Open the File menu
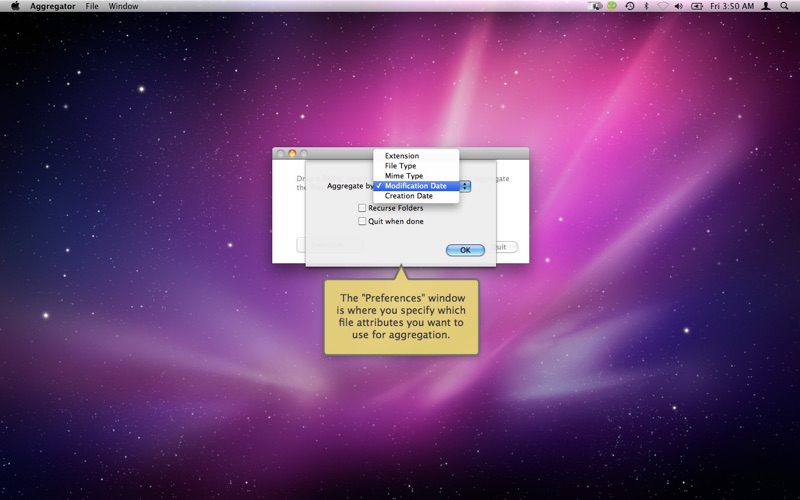Screen dimensions: 800x500 click(92, 6)
